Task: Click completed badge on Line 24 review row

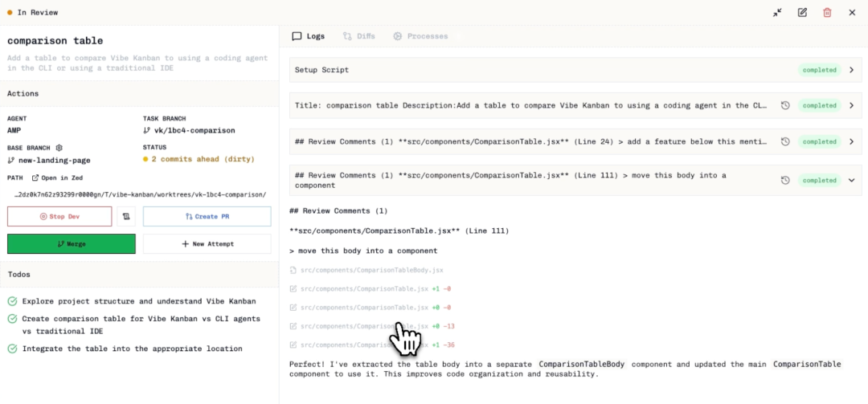Action: (819, 141)
